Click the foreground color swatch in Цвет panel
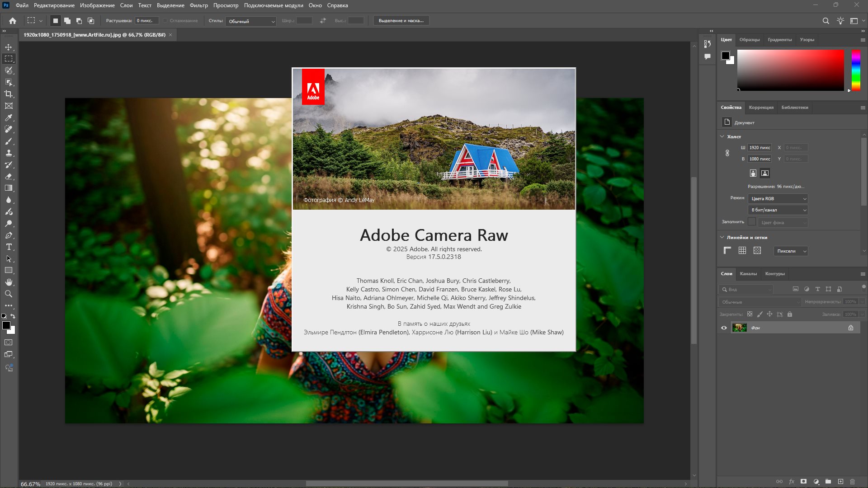This screenshot has height=488, width=868. pyautogui.click(x=725, y=55)
